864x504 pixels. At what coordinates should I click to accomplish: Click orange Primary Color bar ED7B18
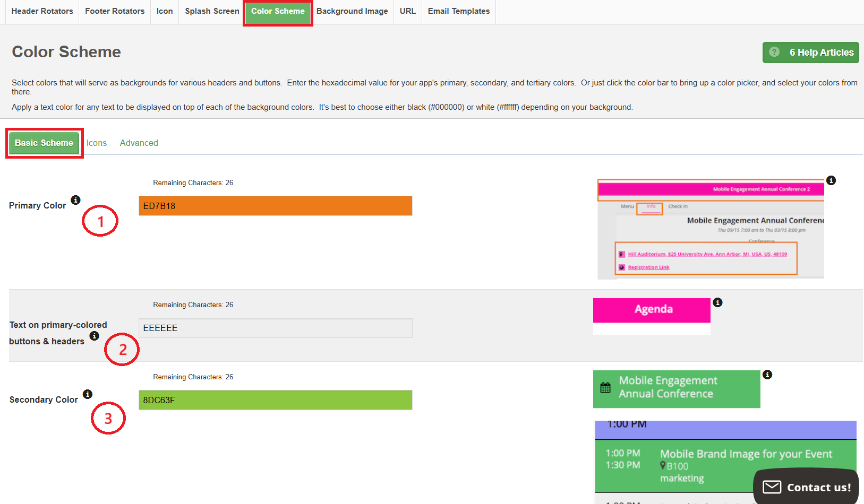click(275, 206)
